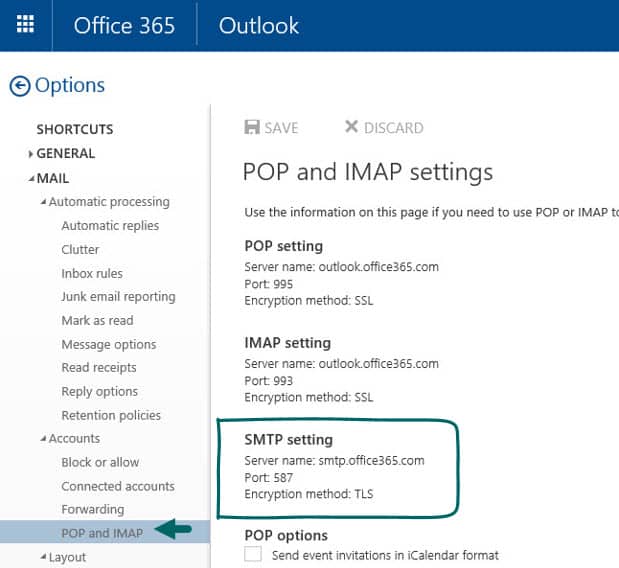Open Automatic replies settings
Image resolution: width=619 pixels, height=568 pixels.
(x=110, y=226)
